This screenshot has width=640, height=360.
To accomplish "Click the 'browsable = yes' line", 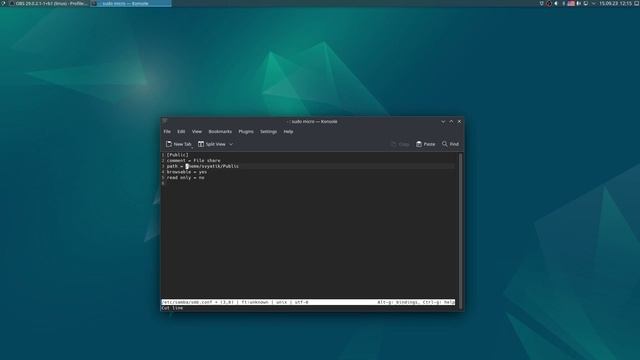I will (x=187, y=172).
